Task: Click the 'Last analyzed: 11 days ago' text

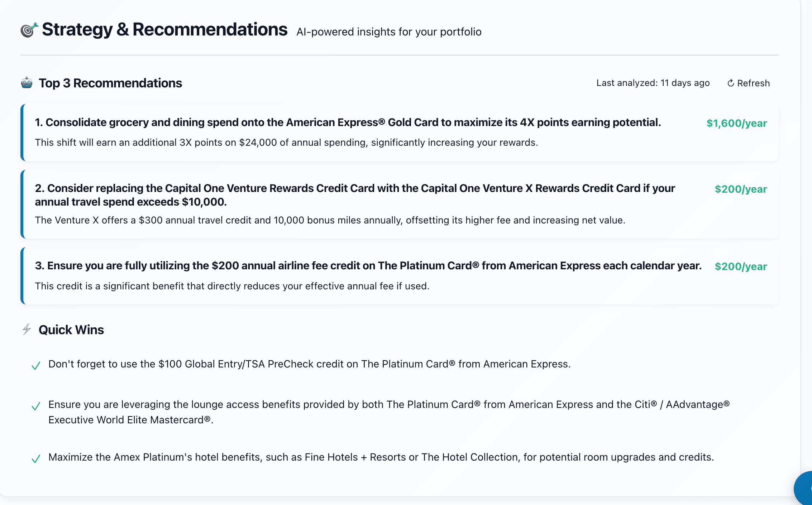Action: [x=653, y=83]
